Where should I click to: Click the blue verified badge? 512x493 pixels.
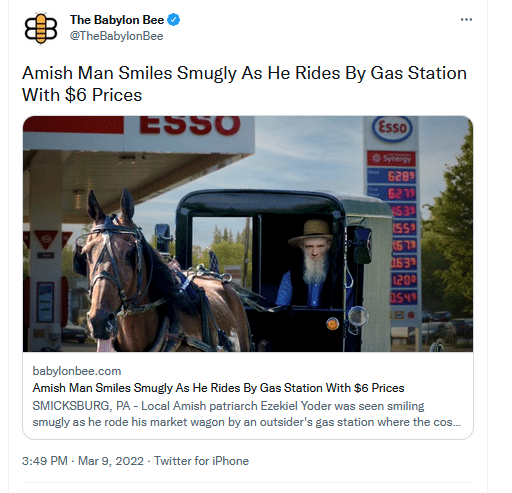[x=173, y=20]
